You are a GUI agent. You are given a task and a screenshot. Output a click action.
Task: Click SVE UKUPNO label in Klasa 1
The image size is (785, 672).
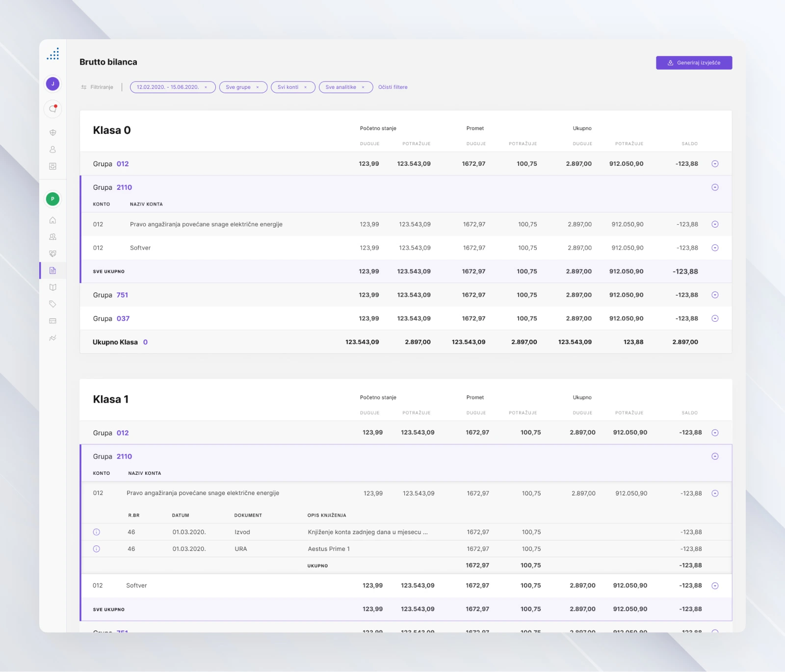tap(109, 609)
